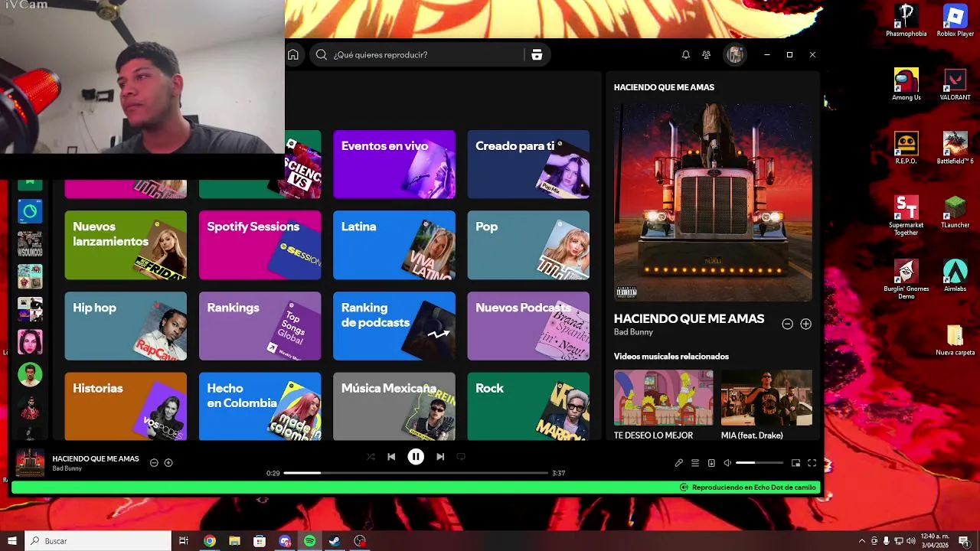The width and height of the screenshot is (980, 551).
Task: Open Steam from the taskbar
Action: point(335,541)
